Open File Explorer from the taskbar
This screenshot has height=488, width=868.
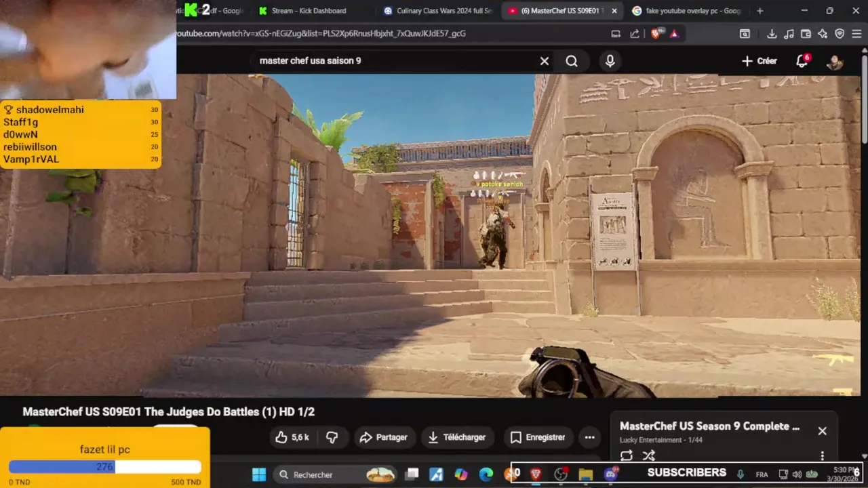point(585,474)
